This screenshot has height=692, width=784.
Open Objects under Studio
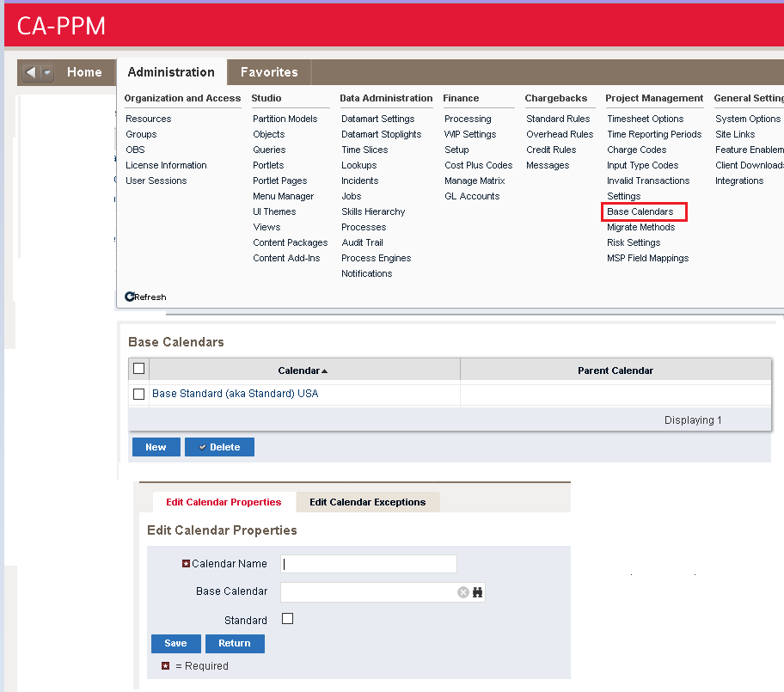click(268, 134)
